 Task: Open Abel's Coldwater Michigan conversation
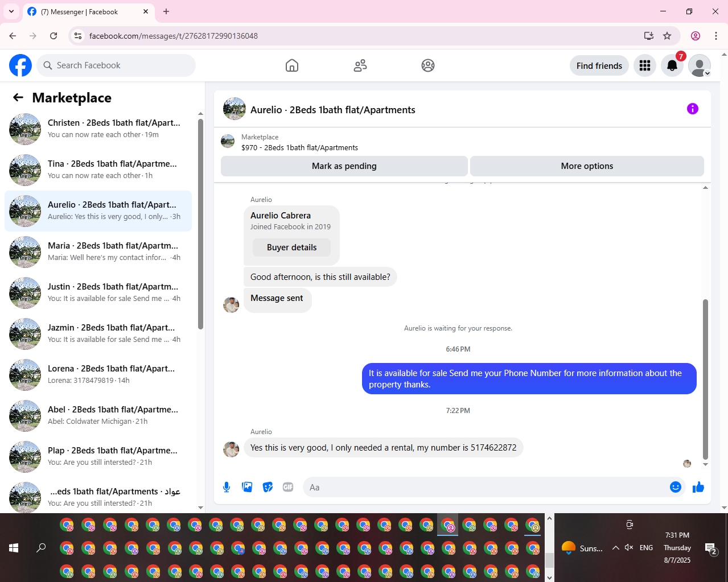(98, 416)
